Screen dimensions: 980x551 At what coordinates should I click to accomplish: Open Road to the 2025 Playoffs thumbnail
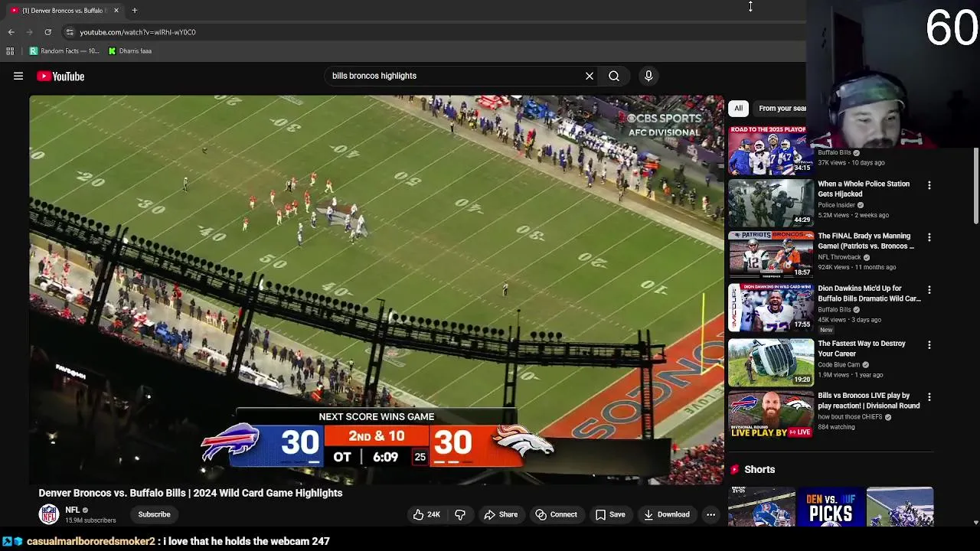coord(771,149)
